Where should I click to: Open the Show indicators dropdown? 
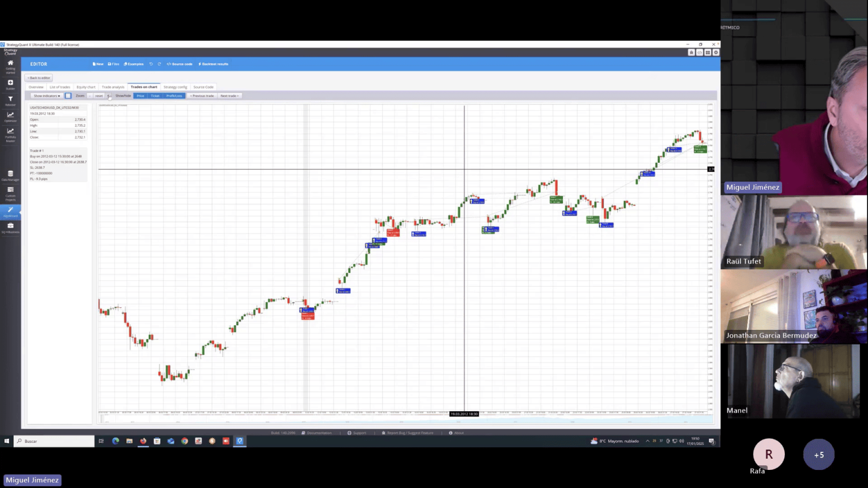(x=46, y=95)
